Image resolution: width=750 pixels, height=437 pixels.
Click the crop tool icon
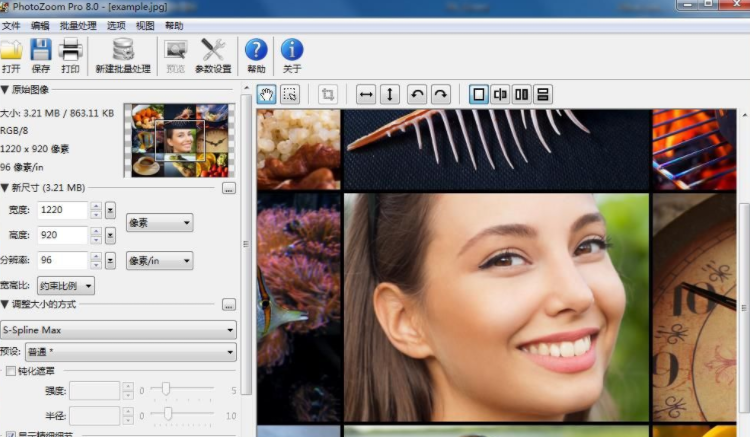coord(328,94)
